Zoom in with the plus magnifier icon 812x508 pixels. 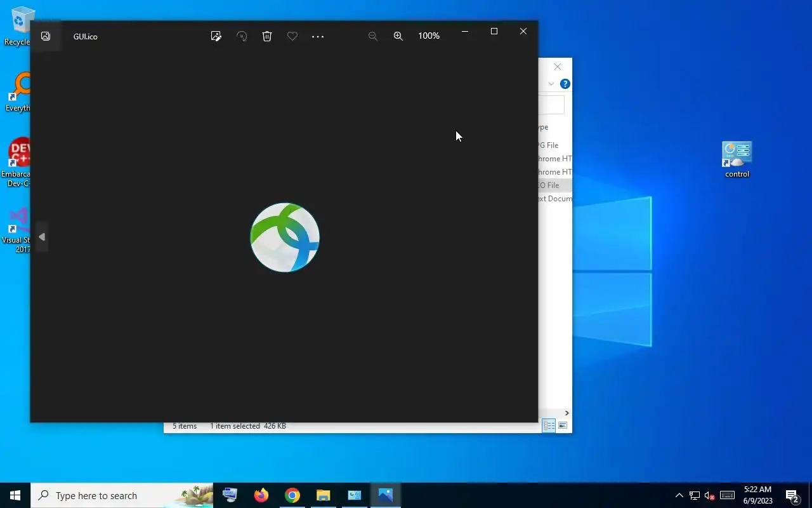[398, 36]
